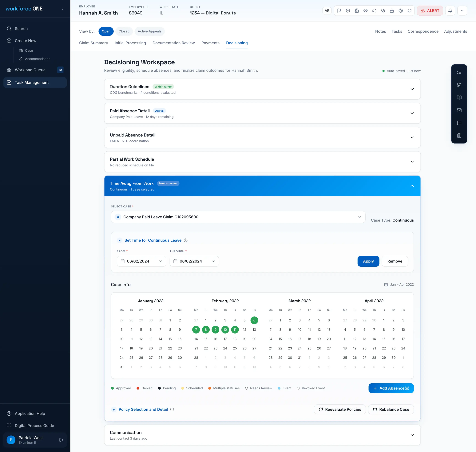
Task: Click the stethoscope medical icon in header
Action: [383, 11]
